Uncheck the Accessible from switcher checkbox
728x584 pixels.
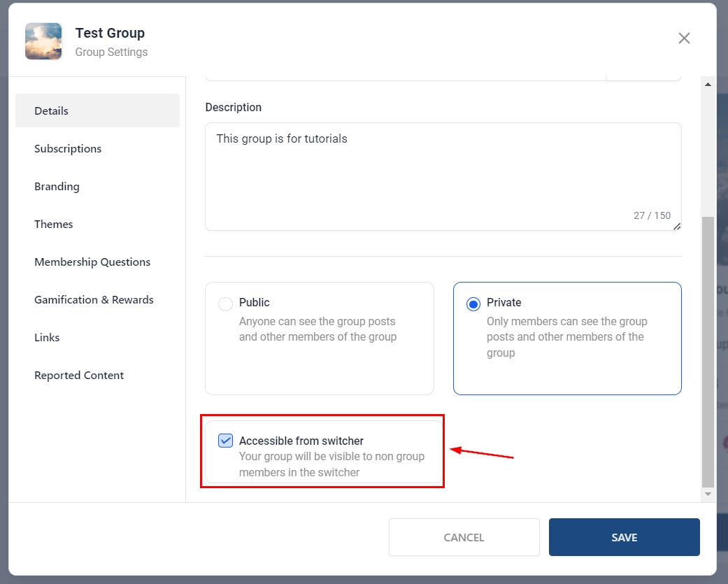(x=225, y=441)
